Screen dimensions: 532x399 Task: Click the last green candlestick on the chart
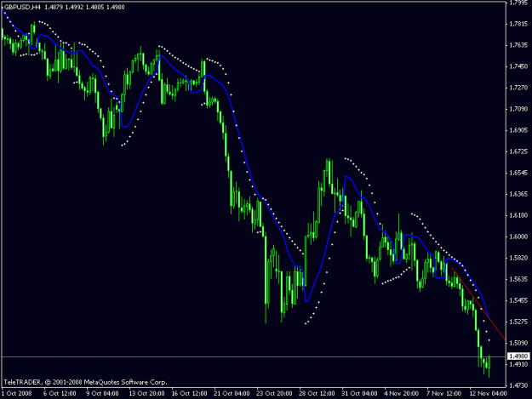tap(489, 366)
